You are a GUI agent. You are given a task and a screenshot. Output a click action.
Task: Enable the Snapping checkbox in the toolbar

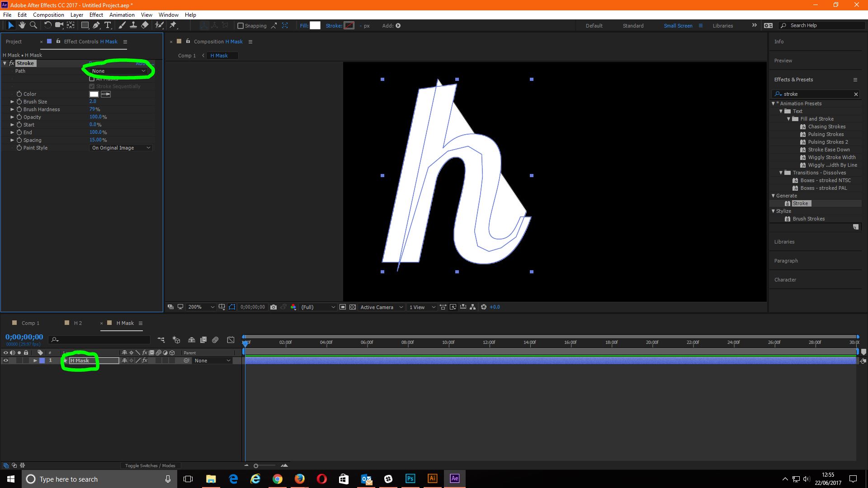[x=241, y=26]
